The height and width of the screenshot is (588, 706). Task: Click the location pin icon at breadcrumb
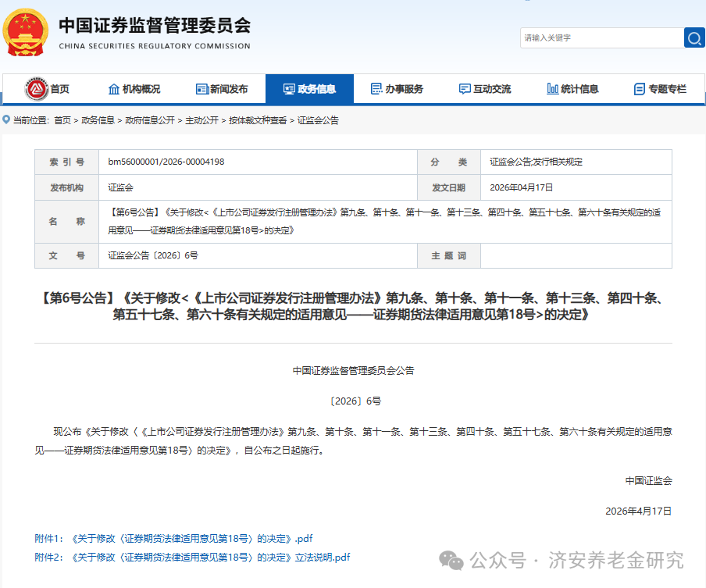coord(6,119)
